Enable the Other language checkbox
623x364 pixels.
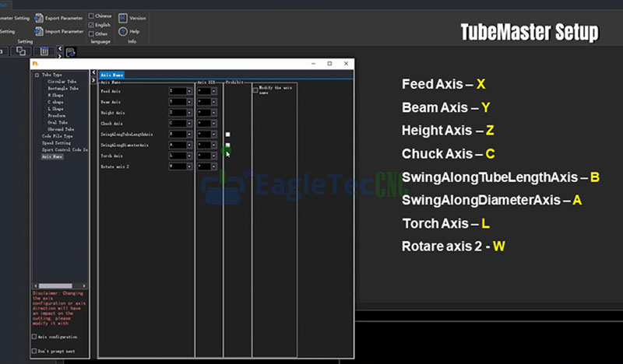[x=91, y=33]
